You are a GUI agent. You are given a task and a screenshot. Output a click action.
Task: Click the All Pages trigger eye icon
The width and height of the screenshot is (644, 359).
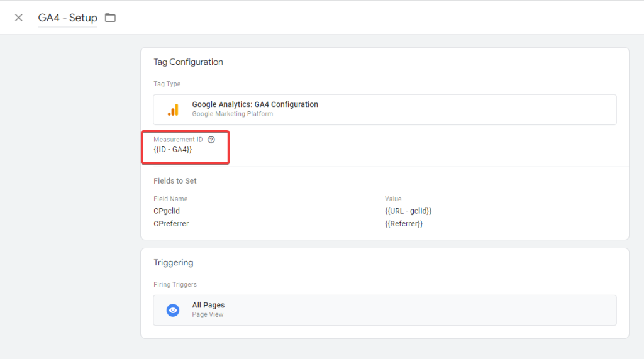click(x=173, y=310)
